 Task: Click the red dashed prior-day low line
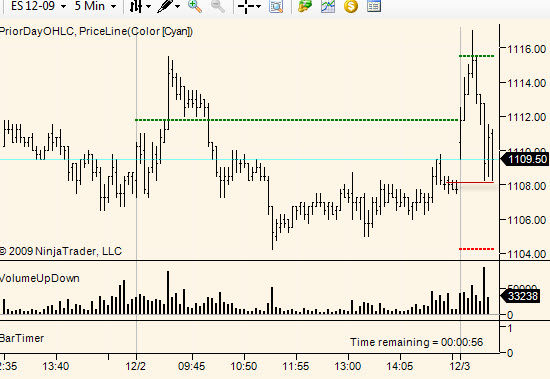pos(476,249)
